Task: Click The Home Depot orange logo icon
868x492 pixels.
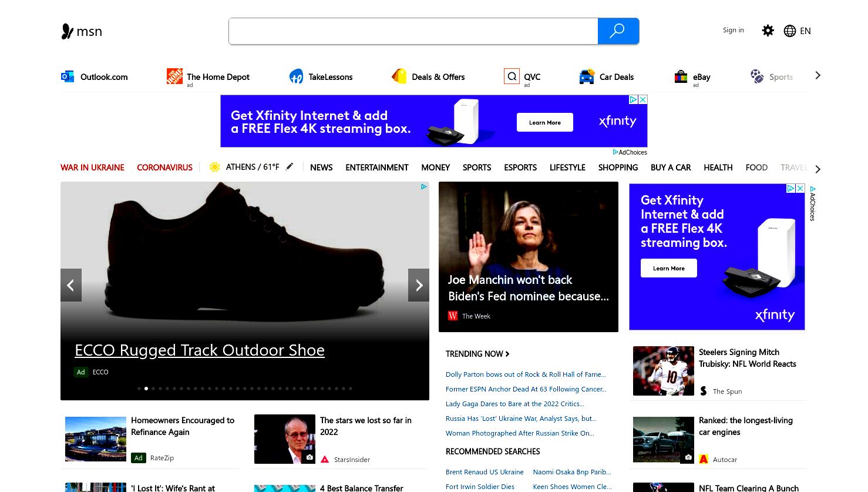Action: [x=174, y=76]
